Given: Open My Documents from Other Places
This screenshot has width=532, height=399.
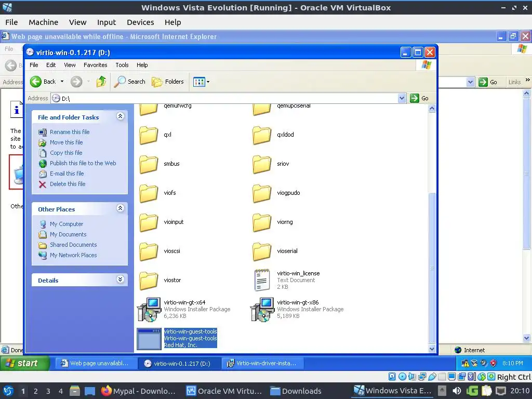Looking at the screenshot, I should point(68,234).
